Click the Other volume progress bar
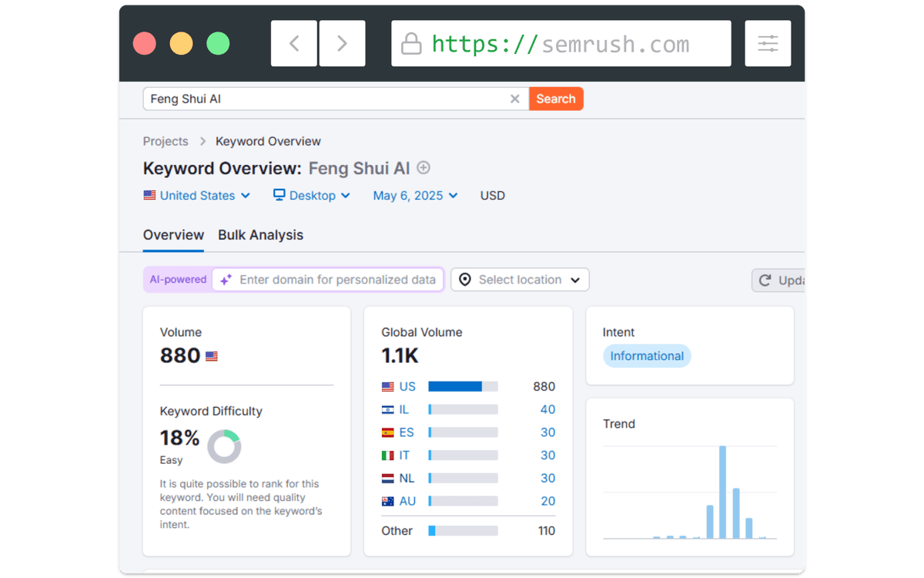This screenshot has width=924, height=578. pyautogui.click(x=463, y=531)
